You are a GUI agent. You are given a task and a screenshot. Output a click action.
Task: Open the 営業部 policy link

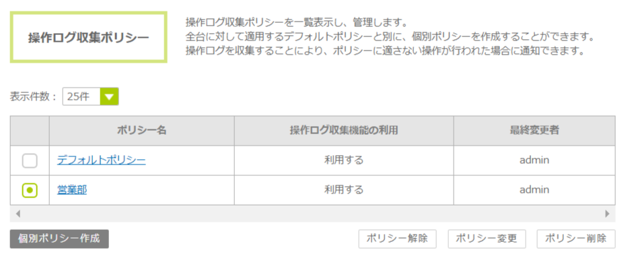point(72,190)
